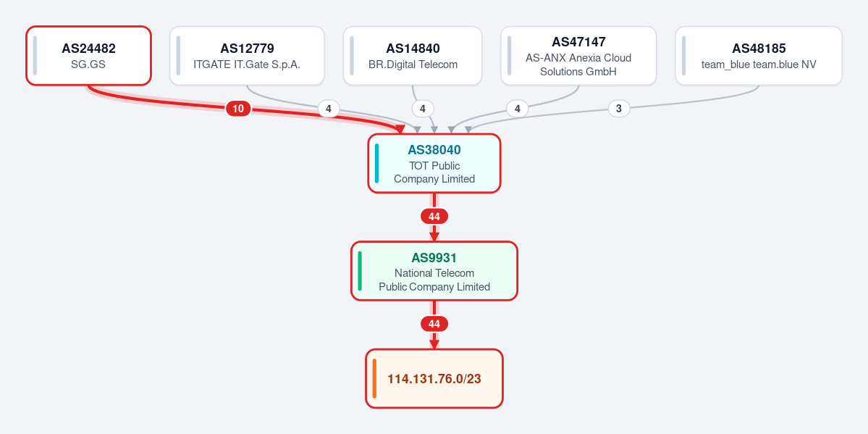Image resolution: width=868 pixels, height=434 pixels.
Task: Open the AS47147 Anexia Cloud node
Action: pyautogui.click(x=578, y=56)
